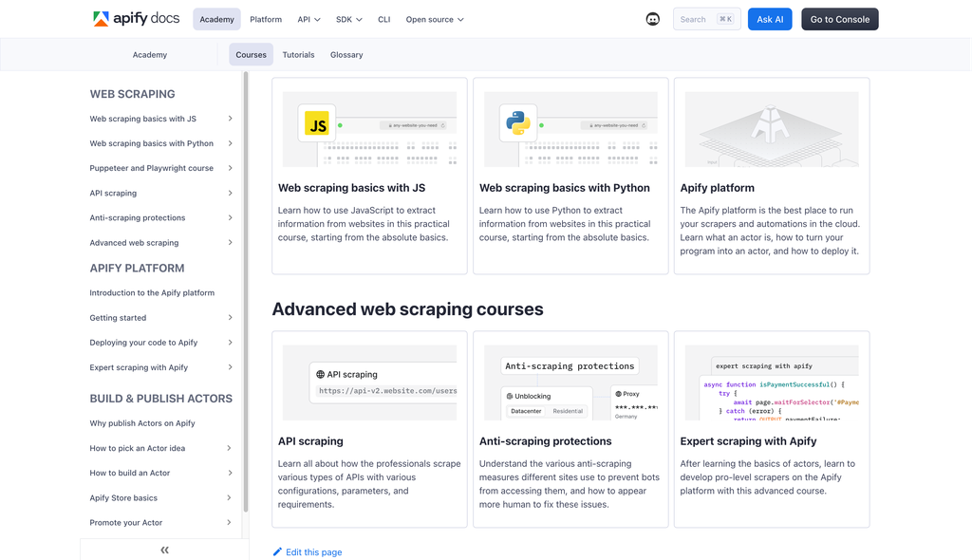Screen dimensions: 972x560
Task: Open the API dropdown in top navigation
Action: point(308,19)
